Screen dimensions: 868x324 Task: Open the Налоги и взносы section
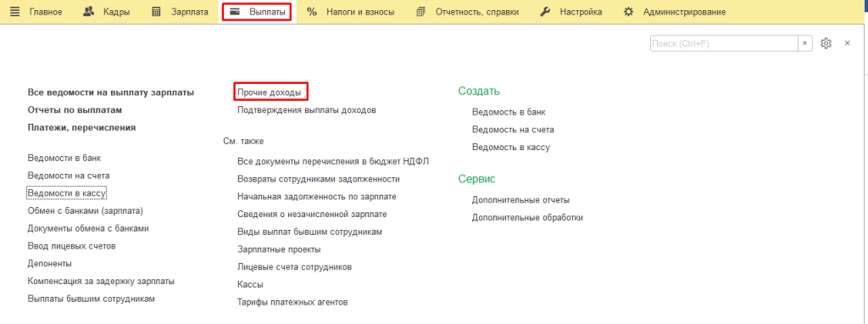pyautogui.click(x=360, y=12)
